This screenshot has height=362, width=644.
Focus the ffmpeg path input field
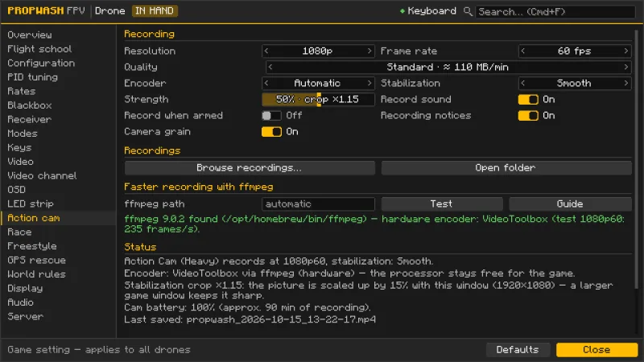coord(318,204)
